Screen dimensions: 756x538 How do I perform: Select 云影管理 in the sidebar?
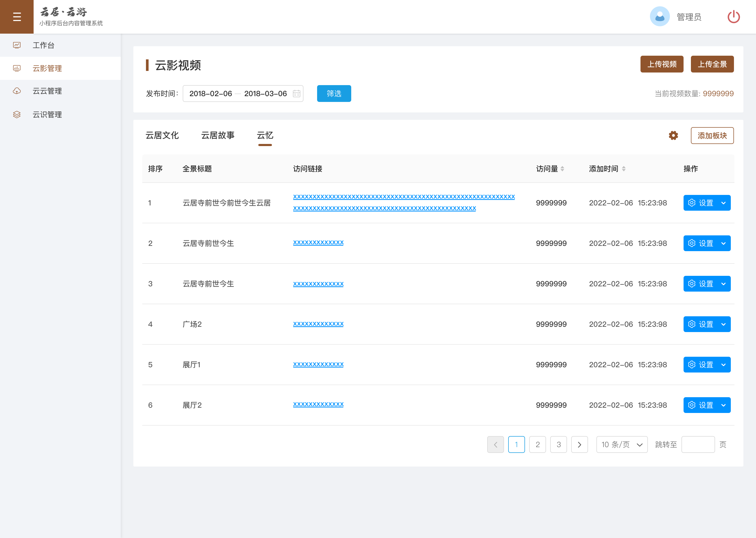tap(60, 68)
